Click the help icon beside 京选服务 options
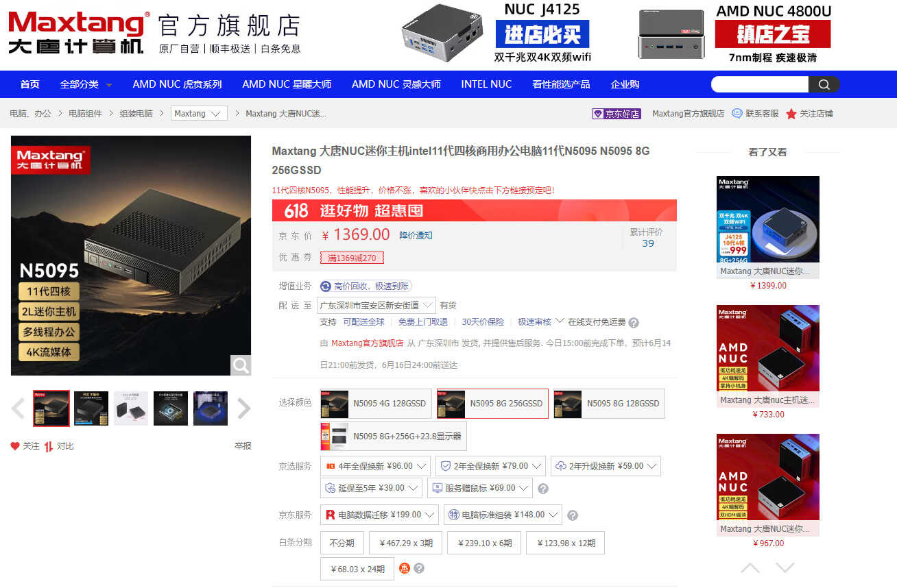Viewport: 897px width, 588px height. coord(543,489)
